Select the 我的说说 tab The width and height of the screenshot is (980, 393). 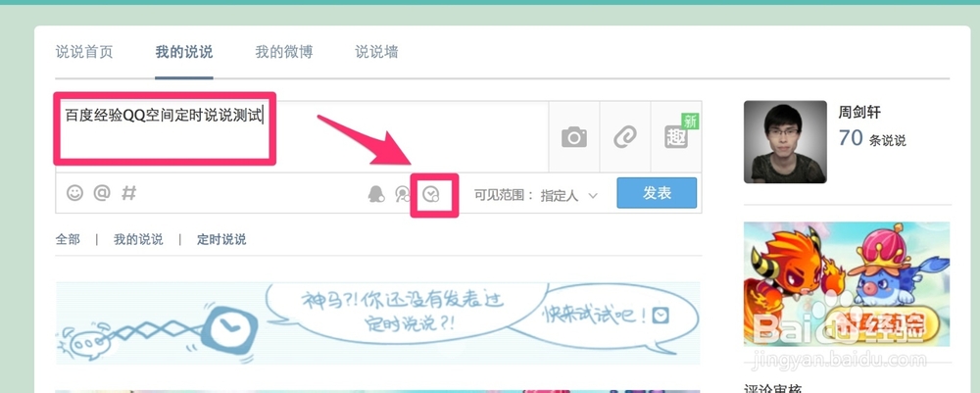[x=184, y=52]
